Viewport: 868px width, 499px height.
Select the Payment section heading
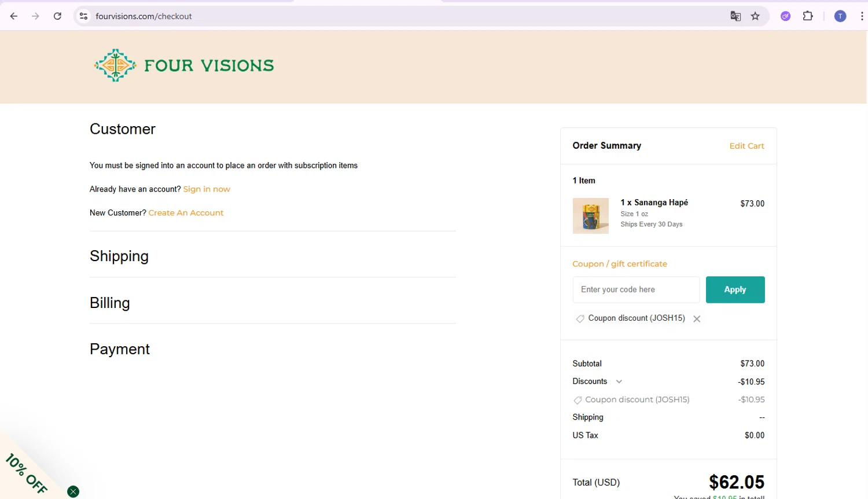(120, 349)
